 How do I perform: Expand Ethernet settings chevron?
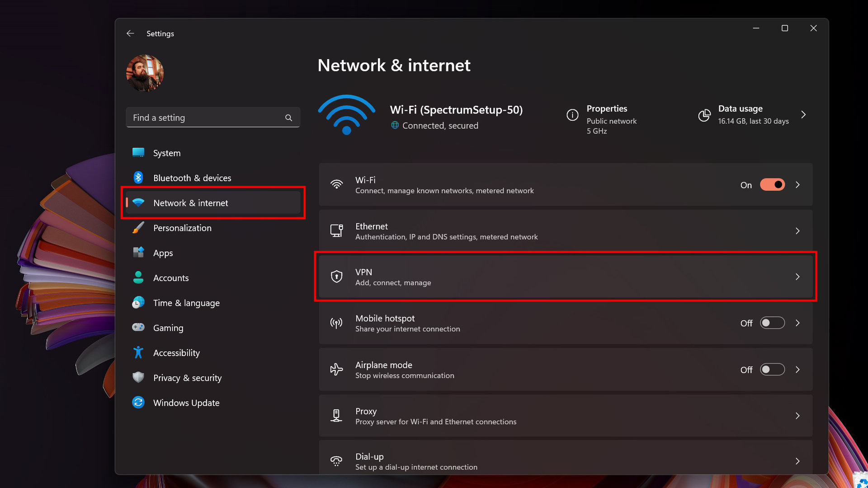[x=797, y=231]
